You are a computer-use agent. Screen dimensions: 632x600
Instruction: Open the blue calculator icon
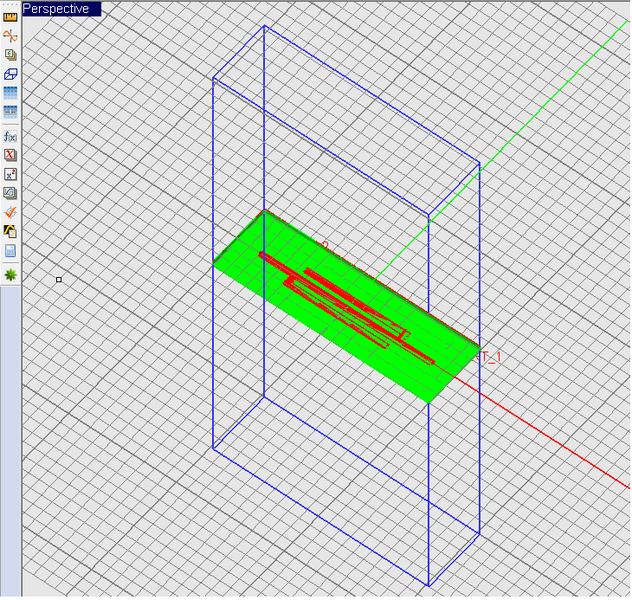click(10, 251)
